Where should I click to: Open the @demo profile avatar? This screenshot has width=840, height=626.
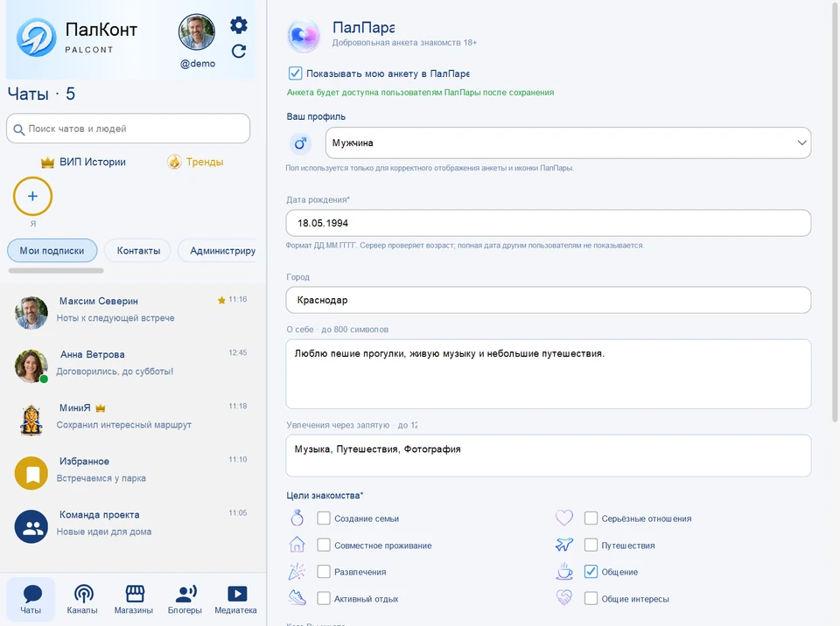(x=197, y=32)
